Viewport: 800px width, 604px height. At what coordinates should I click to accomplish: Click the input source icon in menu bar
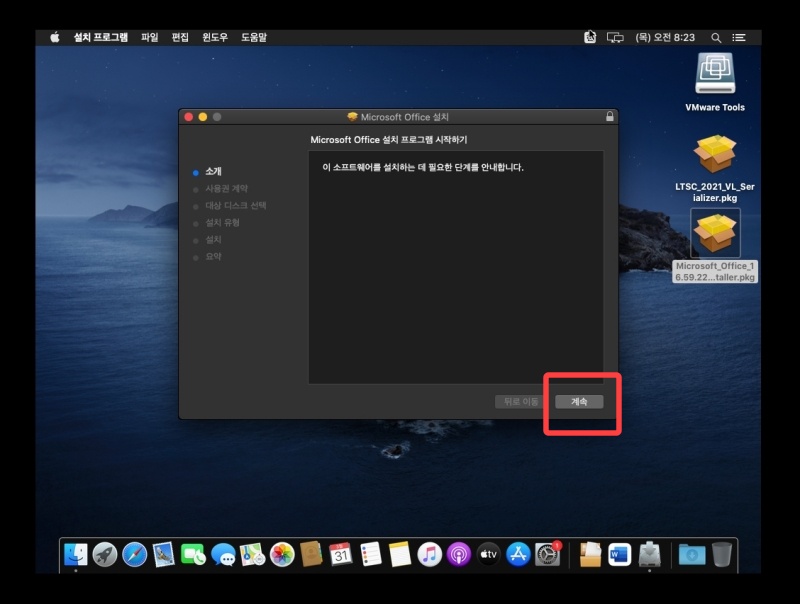[590, 37]
